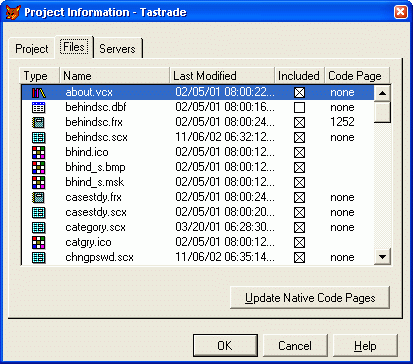Click the image icon next to catgry.ico
This screenshot has height=364, width=413.
(38, 242)
